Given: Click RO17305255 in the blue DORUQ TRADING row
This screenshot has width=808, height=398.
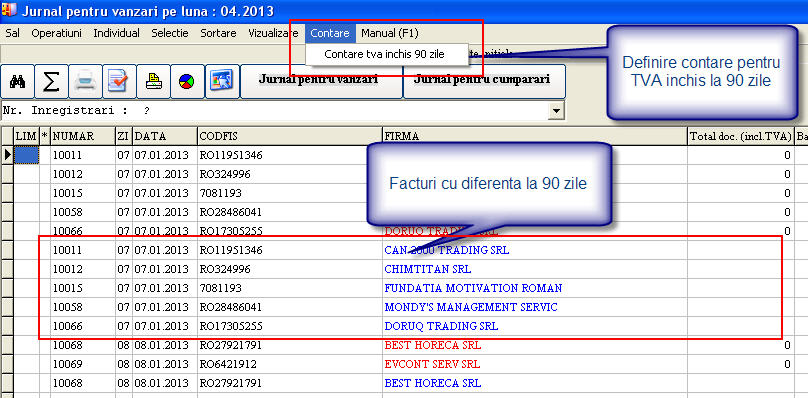Looking at the screenshot, I should pyautogui.click(x=231, y=326).
